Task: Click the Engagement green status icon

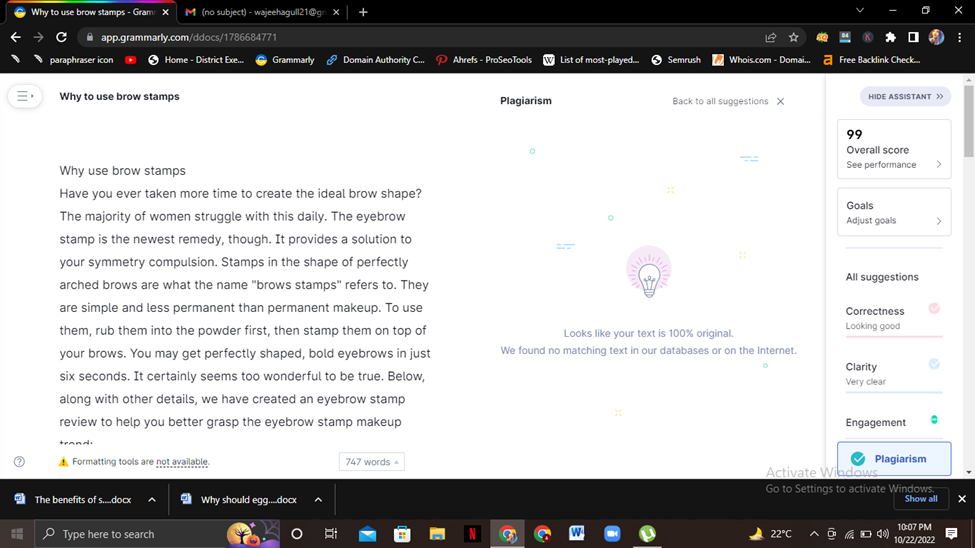Action: tap(934, 420)
